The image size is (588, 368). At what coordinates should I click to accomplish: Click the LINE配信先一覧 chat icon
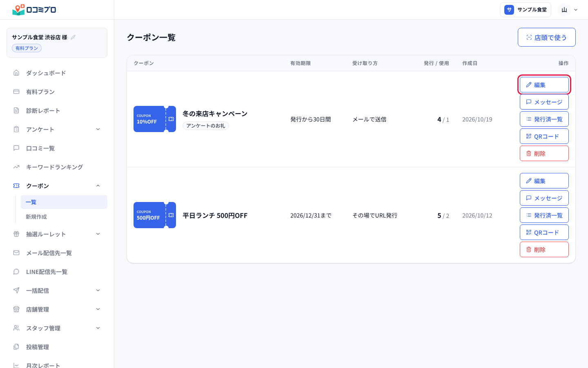coord(16,272)
